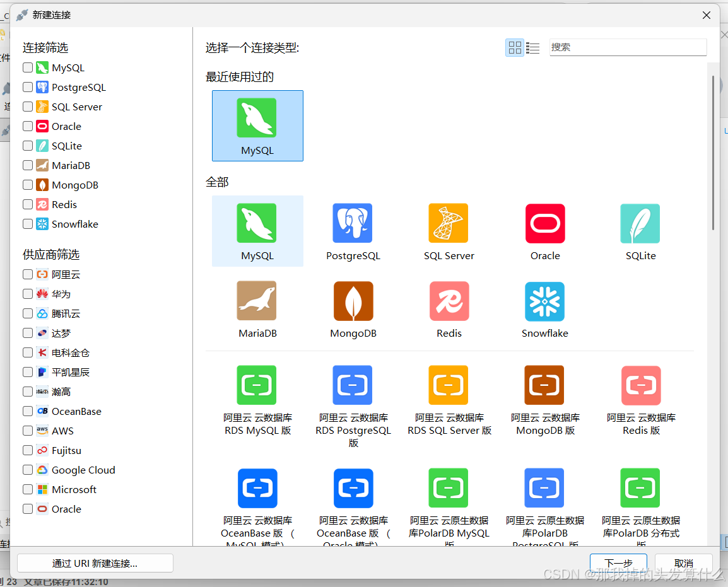Check the 平凯星辰 vendor filter

tap(28, 372)
